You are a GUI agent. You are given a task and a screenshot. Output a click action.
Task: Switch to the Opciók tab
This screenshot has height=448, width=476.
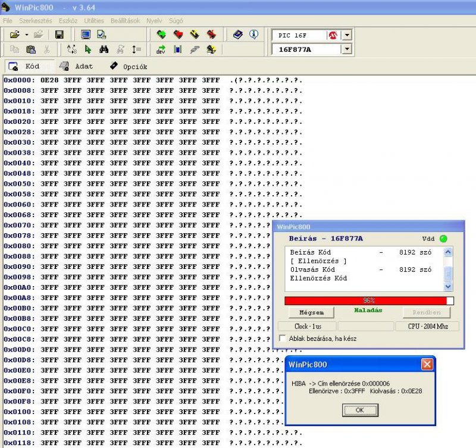[x=129, y=67]
